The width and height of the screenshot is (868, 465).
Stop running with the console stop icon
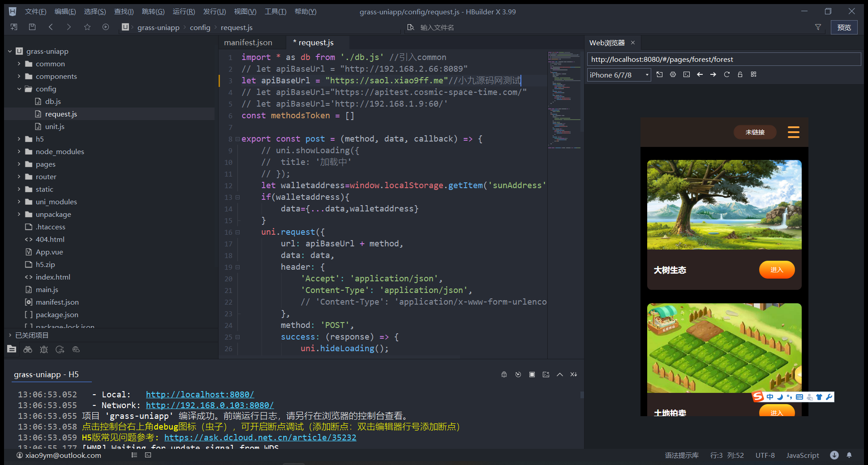coord(532,375)
